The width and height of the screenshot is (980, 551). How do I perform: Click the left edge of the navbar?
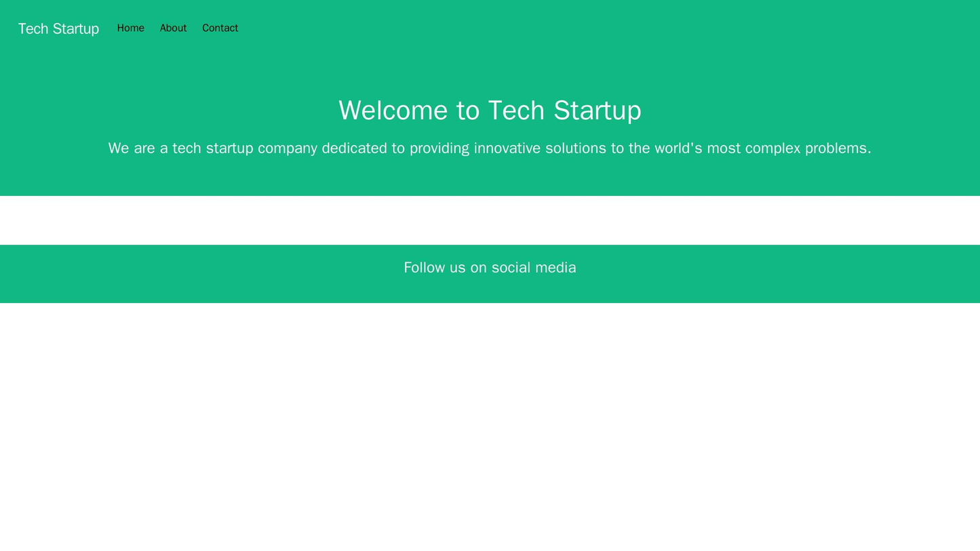pos(7,28)
